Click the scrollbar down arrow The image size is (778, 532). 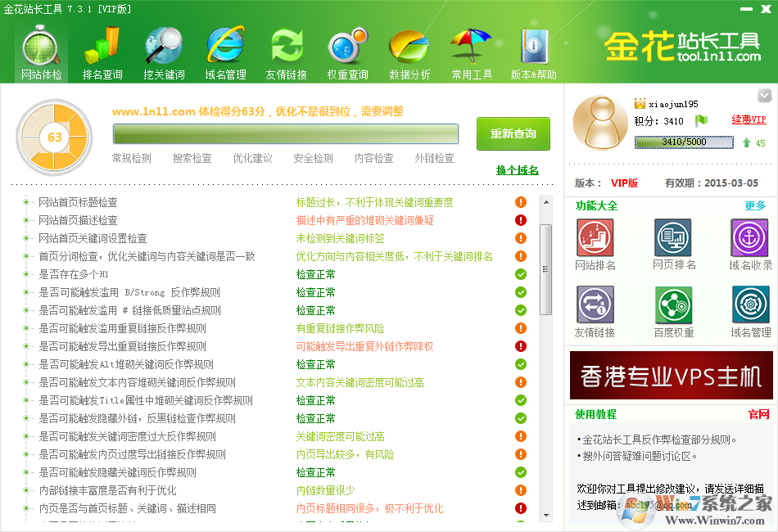coord(545,516)
